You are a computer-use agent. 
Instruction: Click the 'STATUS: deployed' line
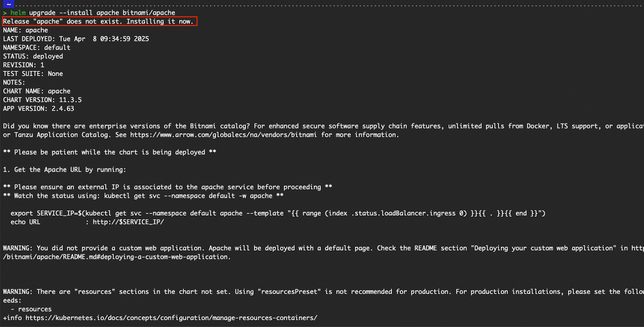[33, 56]
